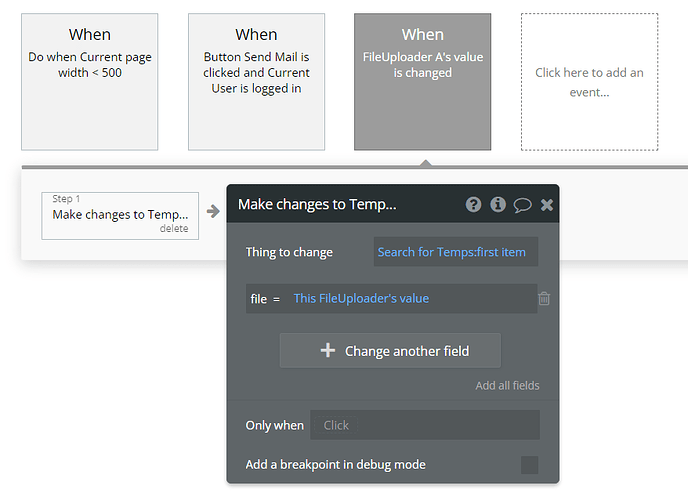Close the Make changes to Temp panel
The image size is (688, 500).
pos(547,204)
